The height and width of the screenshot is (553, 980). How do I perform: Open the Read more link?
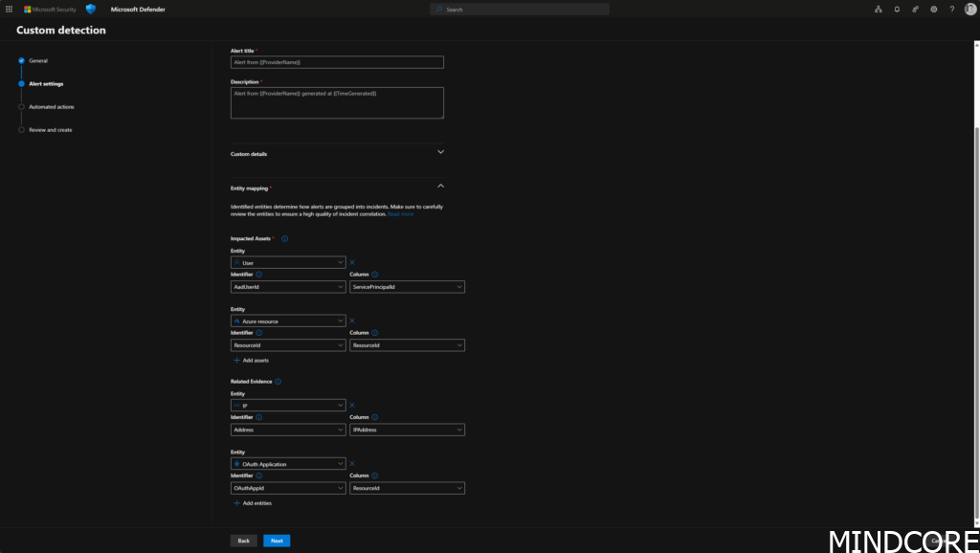tap(401, 214)
